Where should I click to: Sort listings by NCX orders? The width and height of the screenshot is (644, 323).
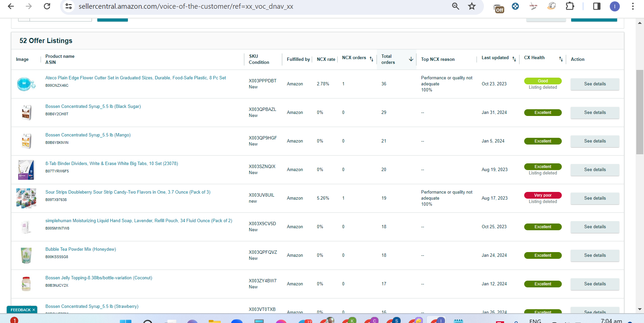(x=371, y=59)
